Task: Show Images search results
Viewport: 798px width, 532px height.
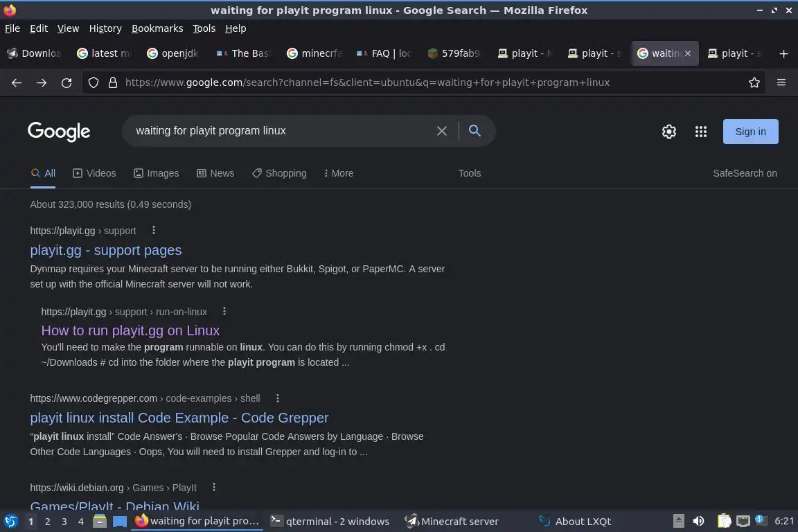Action: [x=157, y=173]
